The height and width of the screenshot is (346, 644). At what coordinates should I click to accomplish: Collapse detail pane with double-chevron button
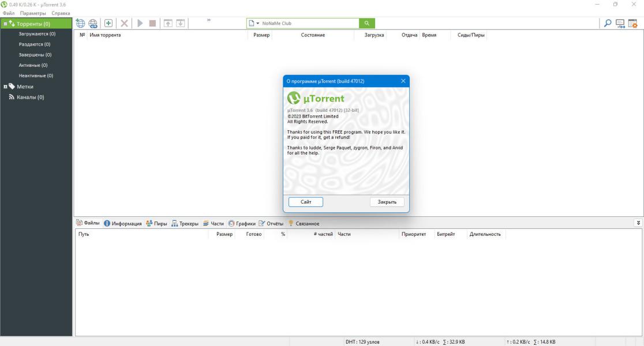[638, 223]
